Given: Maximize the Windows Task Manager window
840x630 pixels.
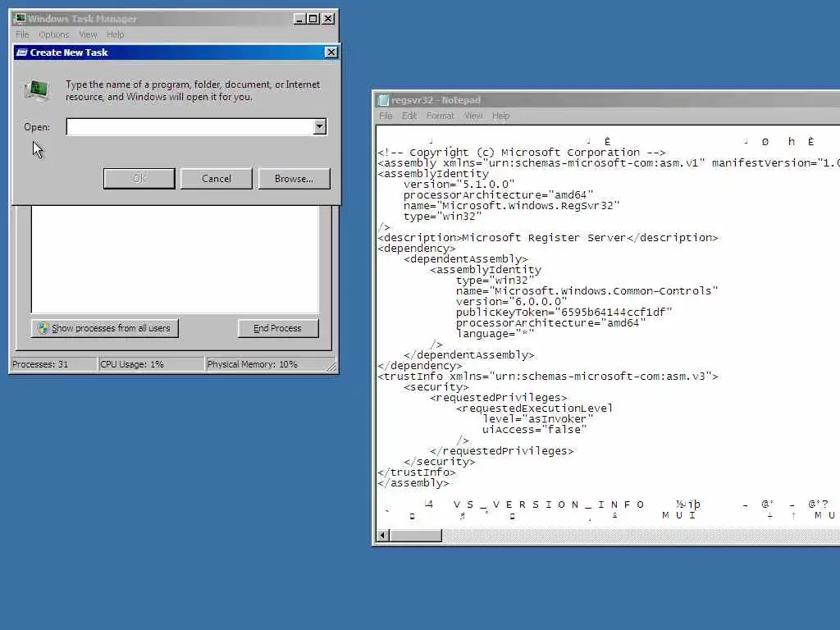Looking at the screenshot, I should [x=313, y=19].
